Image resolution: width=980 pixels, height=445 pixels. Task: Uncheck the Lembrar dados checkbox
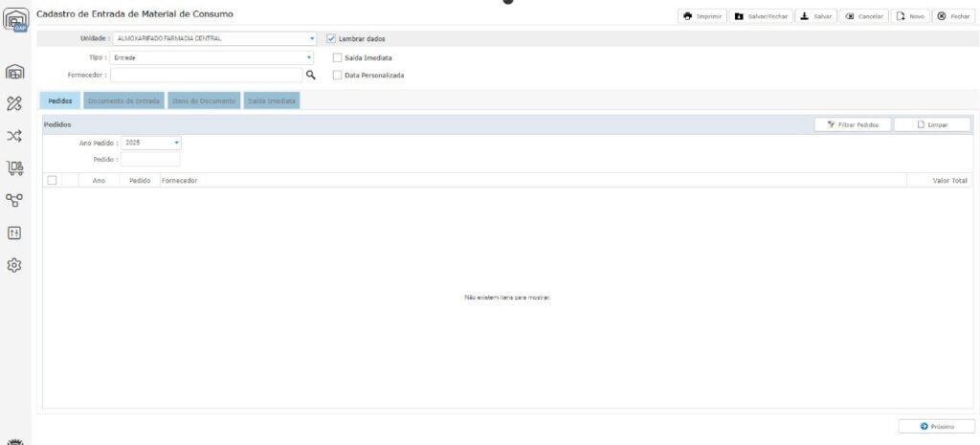point(331,38)
